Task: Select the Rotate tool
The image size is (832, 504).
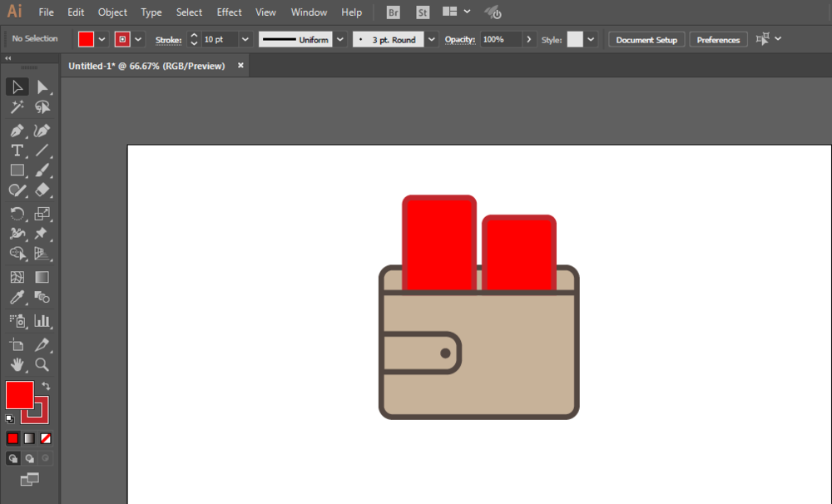Action: click(17, 215)
